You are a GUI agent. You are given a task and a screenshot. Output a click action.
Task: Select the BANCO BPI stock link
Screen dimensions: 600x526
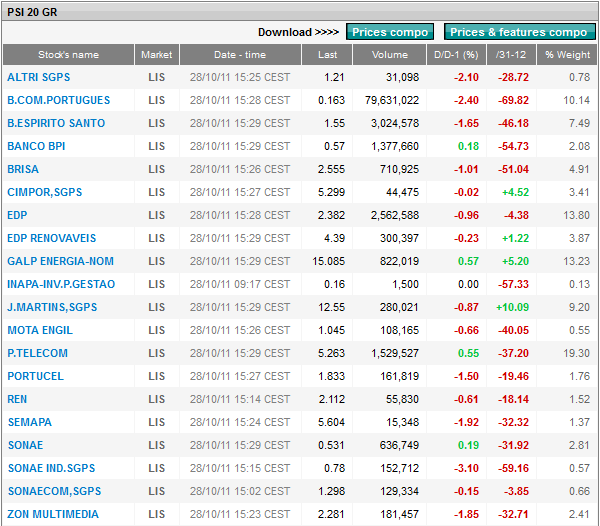click(36, 146)
